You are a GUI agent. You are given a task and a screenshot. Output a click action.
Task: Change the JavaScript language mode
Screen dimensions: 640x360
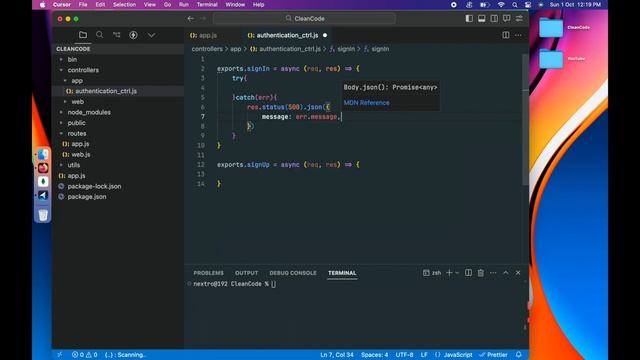(x=458, y=355)
